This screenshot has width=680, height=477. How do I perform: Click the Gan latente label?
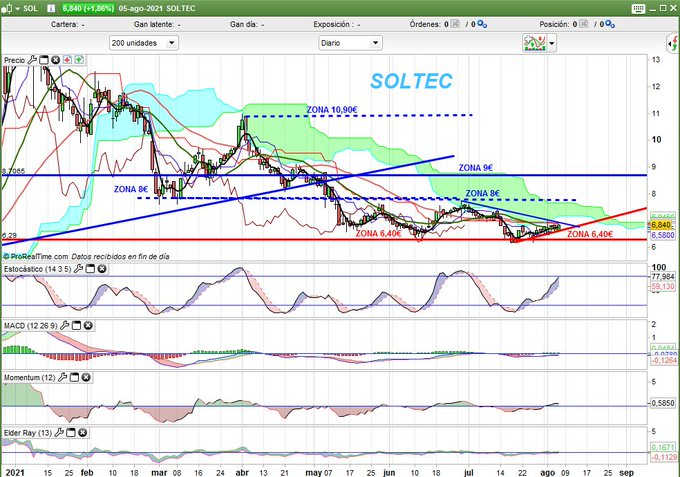tap(154, 25)
